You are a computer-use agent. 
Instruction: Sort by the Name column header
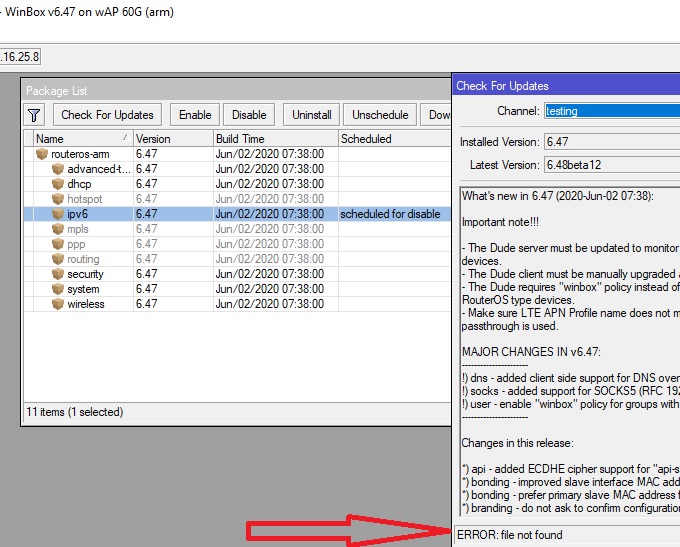[83, 139]
